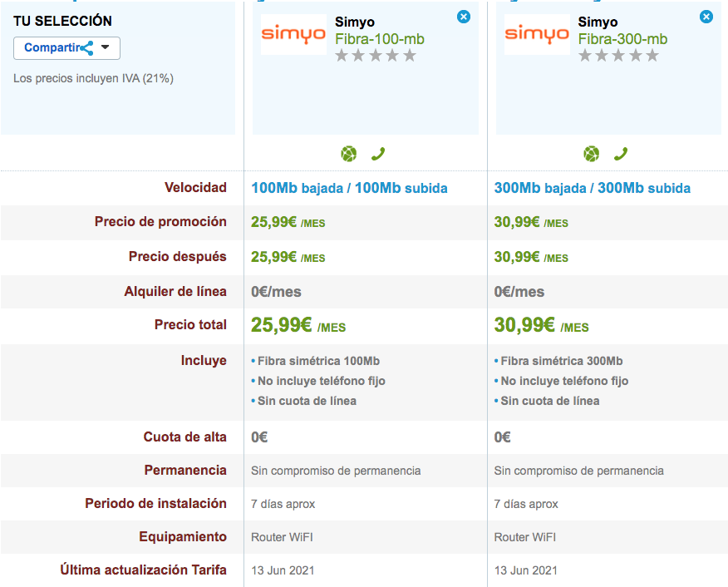728x587 pixels.
Task: Remove Simyo Fibra-100-mb from comparison
Action: 464,17
